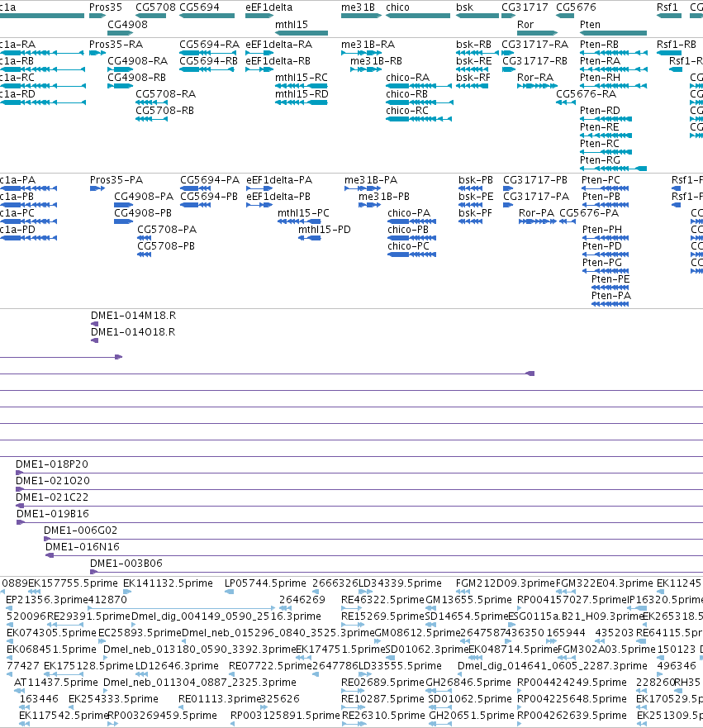
Task: Click the Pros35 gene label
Action: tap(106, 7)
